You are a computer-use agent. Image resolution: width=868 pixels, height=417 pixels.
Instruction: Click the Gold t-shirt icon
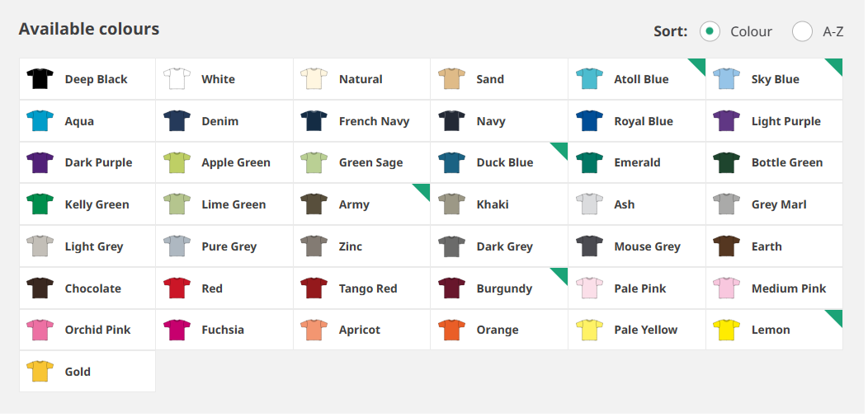click(40, 372)
